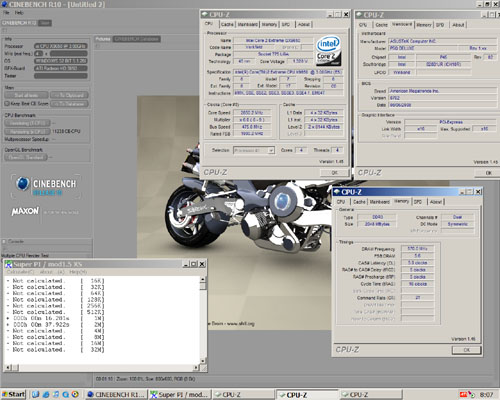Open the Cache tab in the first CPU-Z window

click(x=227, y=24)
